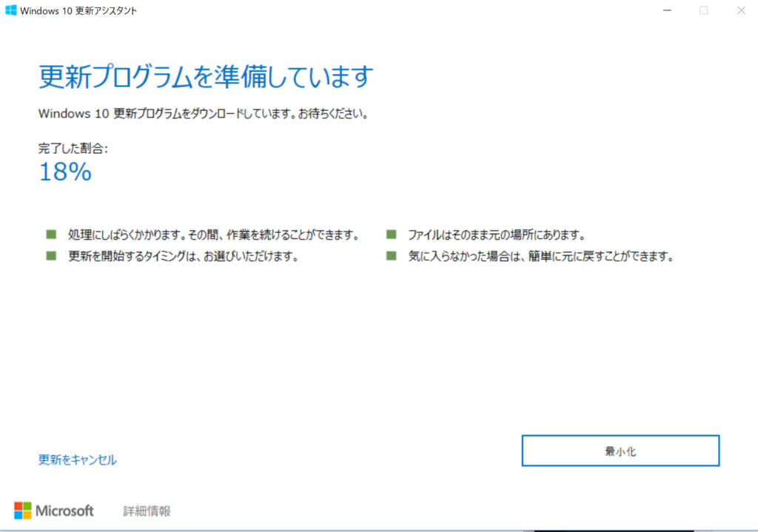Click green bullet beside 処理にしばらくかかります
Screen dimensions: 758x532
point(51,235)
